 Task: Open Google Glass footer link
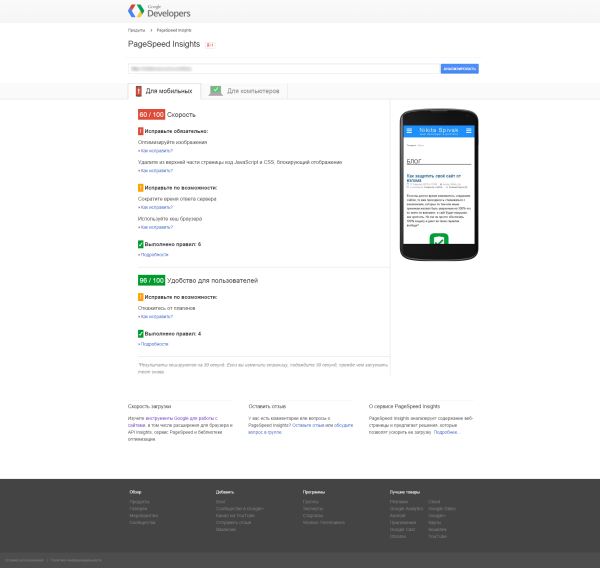(442, 509)
